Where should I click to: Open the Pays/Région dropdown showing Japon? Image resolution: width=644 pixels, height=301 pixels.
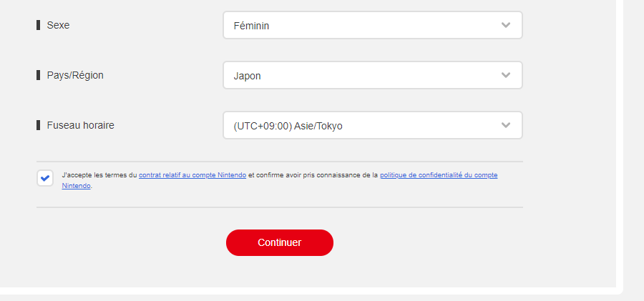[x=372, y=75]
